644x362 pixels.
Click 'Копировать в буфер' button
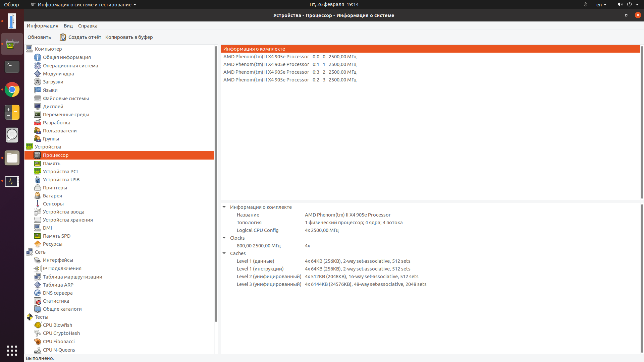tap(129, 37)
